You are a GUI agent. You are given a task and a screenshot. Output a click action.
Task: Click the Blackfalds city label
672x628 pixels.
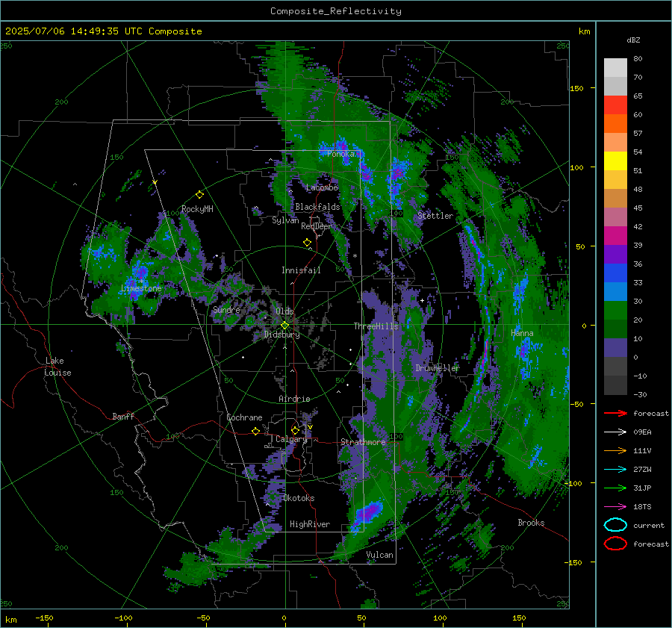point(317,207)
